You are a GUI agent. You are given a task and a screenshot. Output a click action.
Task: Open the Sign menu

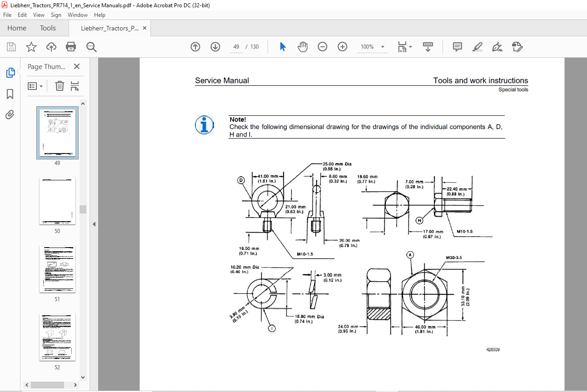pos(56,15)
